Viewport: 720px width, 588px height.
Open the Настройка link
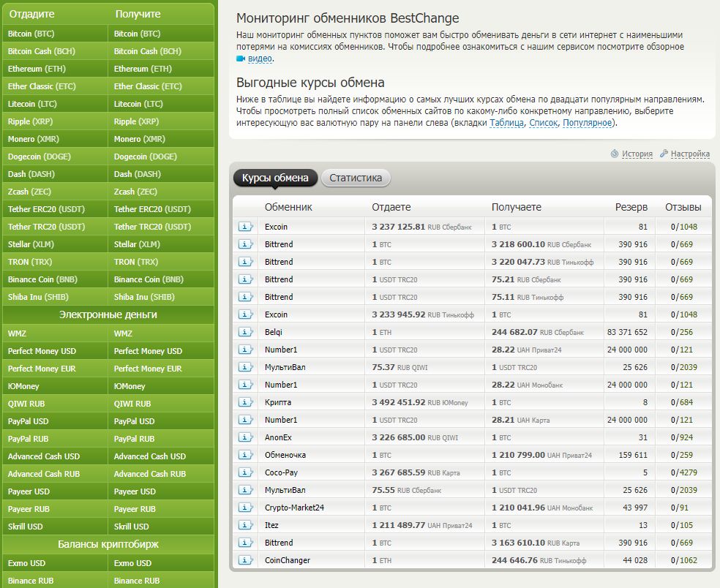coord(690,154)
